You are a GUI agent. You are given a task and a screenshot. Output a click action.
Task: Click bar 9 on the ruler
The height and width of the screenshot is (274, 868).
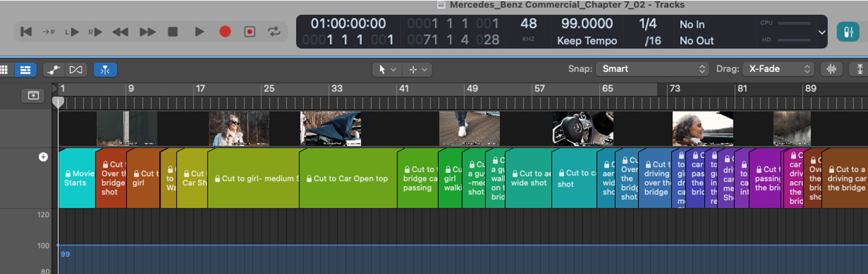pos(131,89)
